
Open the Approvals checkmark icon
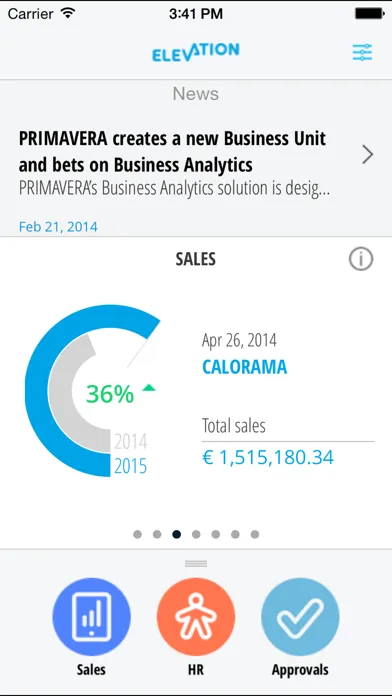pos(300,617)
